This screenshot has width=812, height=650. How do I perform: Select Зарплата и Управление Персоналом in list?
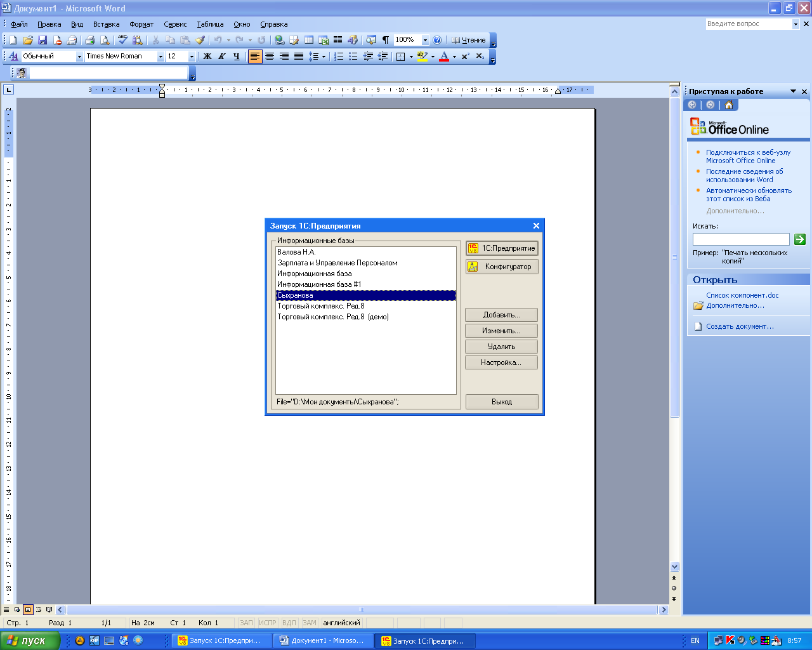[366, 263]
